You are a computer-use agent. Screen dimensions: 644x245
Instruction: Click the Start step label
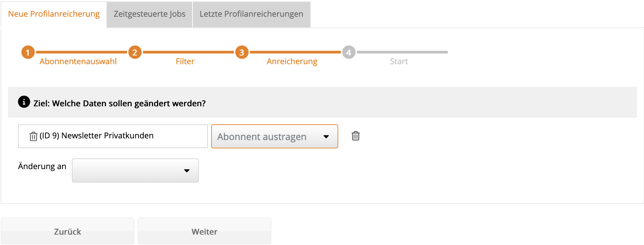click(x=399, y=62)
